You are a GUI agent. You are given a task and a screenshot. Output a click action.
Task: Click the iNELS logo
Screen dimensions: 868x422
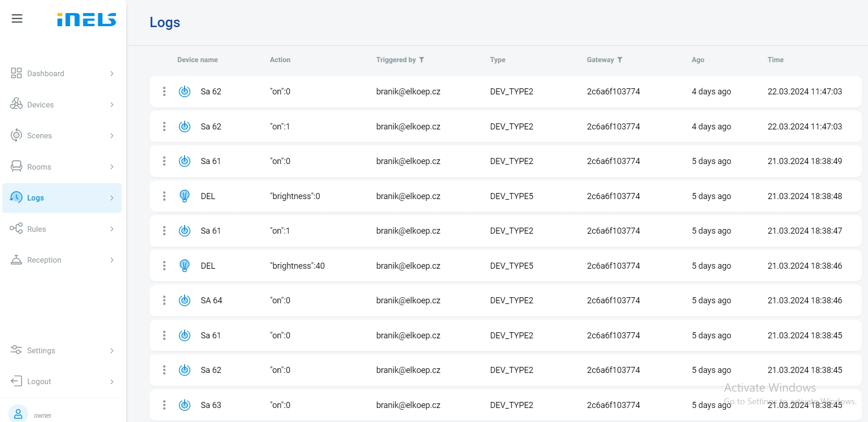click(x=86, y=20)
